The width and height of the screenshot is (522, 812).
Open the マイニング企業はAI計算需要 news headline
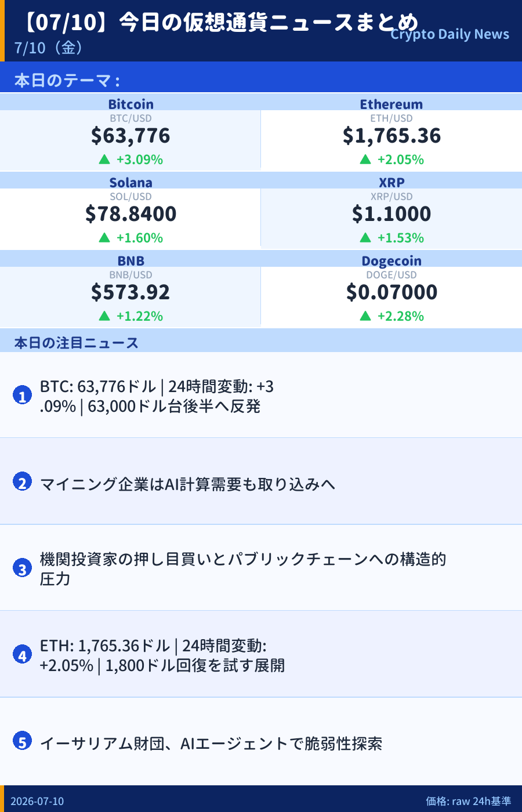click(x=187, y=484)
